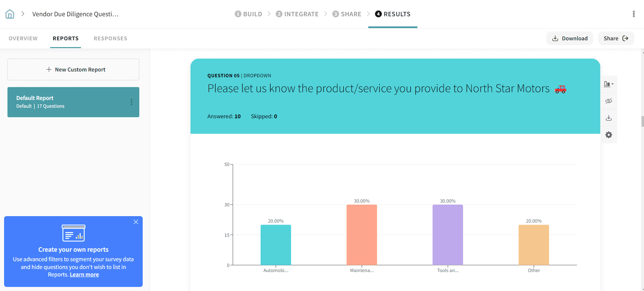Hide Question 05 using the eye icon
The image size is (644, 291).
point(609,101)
